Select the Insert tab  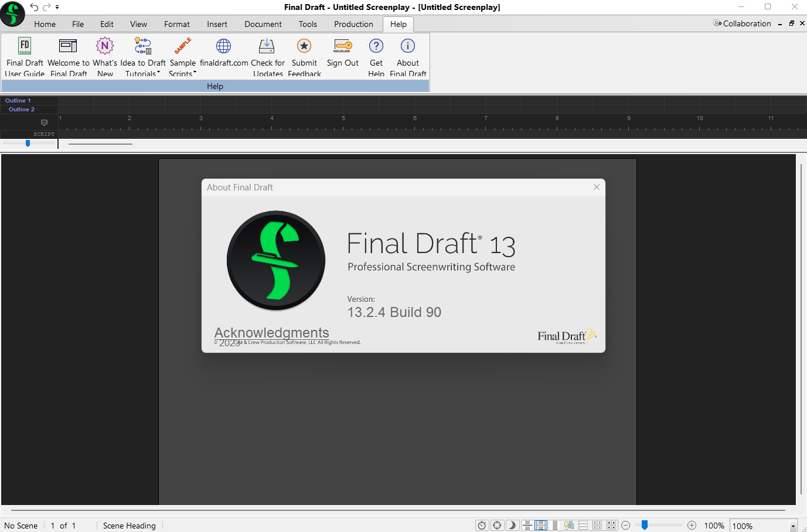(x=217, y=24)
